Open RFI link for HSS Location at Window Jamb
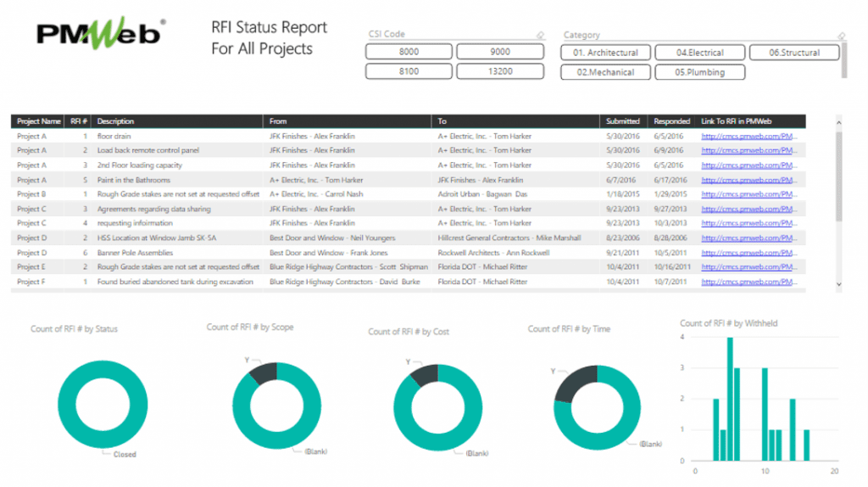The width and height of the screenshot is (868, 487). point(749,238)
